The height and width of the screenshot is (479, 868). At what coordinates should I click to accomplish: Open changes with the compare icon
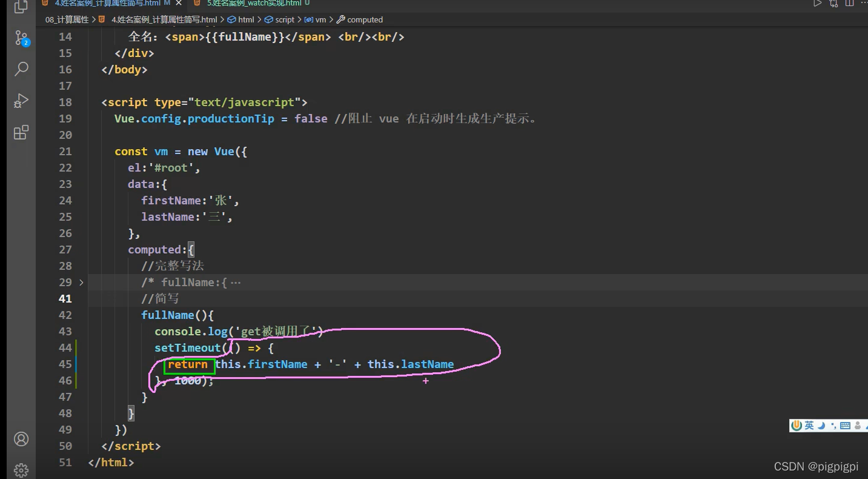pos(833,3)
